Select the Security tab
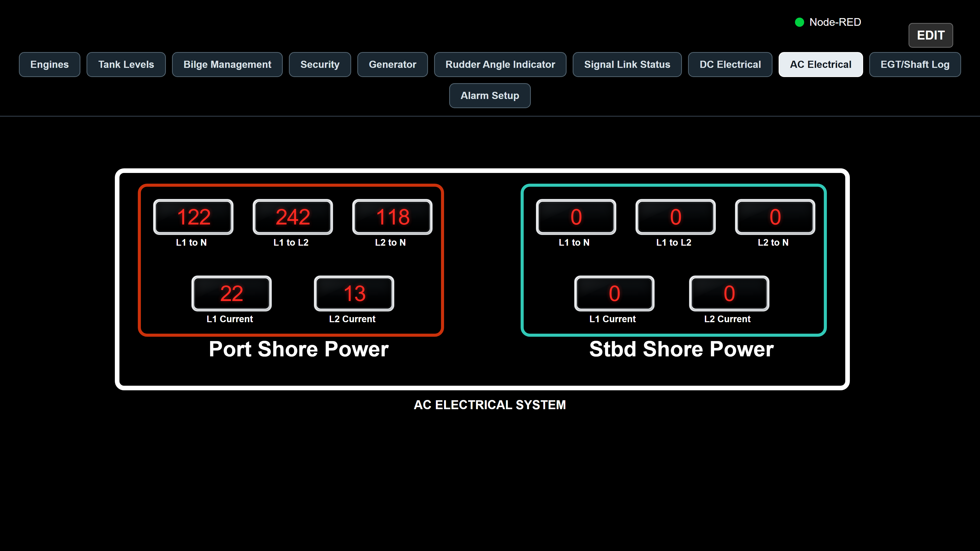Image resolution: width=980 pixels, height=551 pixels. click(320, 65)
